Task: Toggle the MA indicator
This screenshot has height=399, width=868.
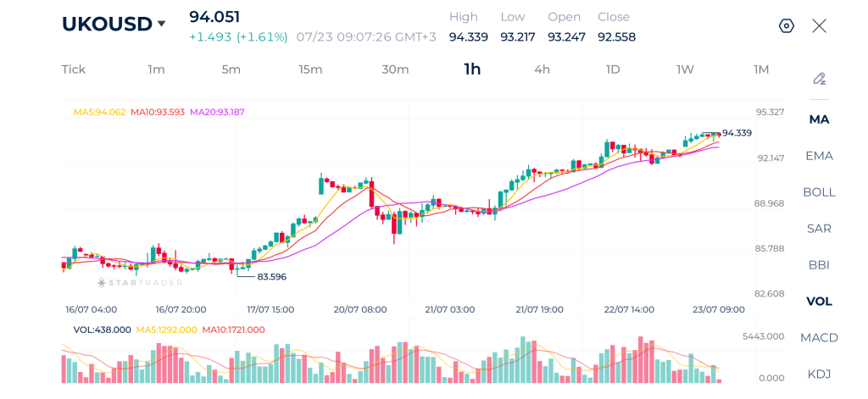Action: tap(820, 119)
